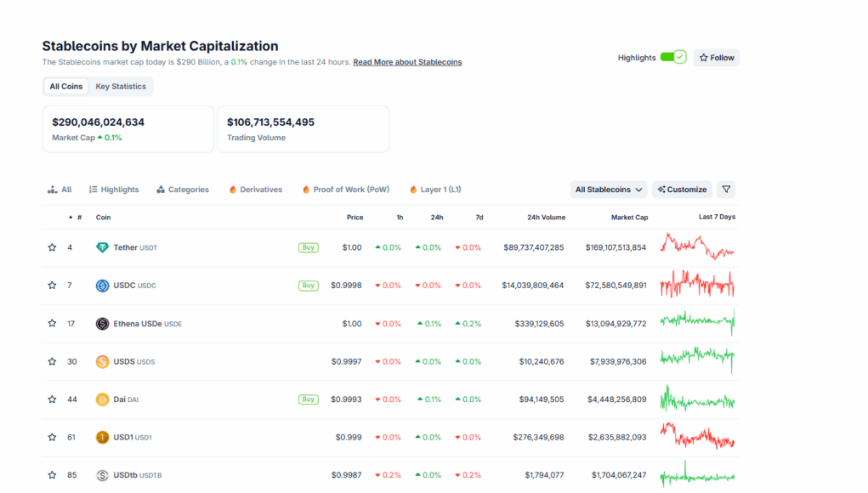Click Buy button for Tether
The image size is (868, 493).
[309, 247]
